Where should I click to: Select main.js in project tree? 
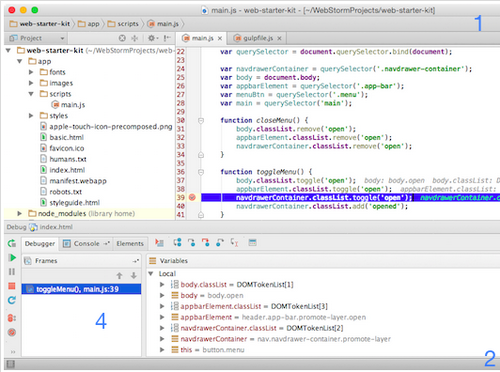coord(68,105)
